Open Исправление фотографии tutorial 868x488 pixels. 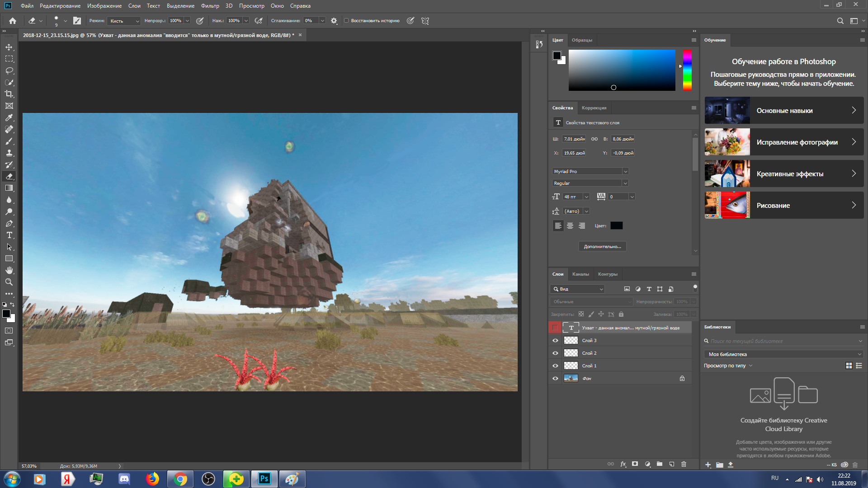coord(784,142)
